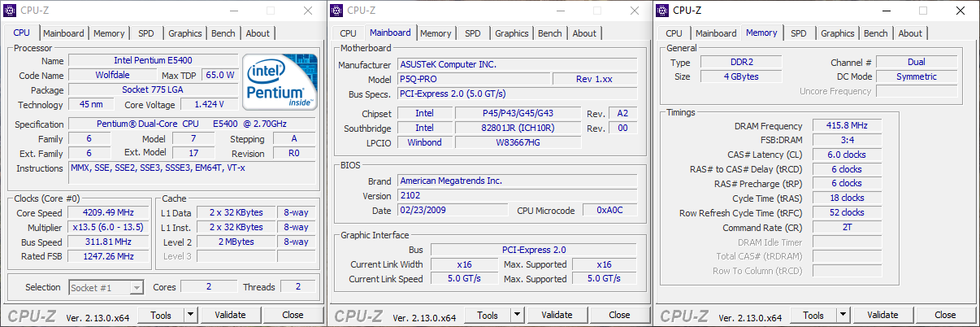The width and height of the screenshot is (980, 327).
Task: Click the 82801JR (ICH10R) southbridge value
Action: (x=518, y=128)
